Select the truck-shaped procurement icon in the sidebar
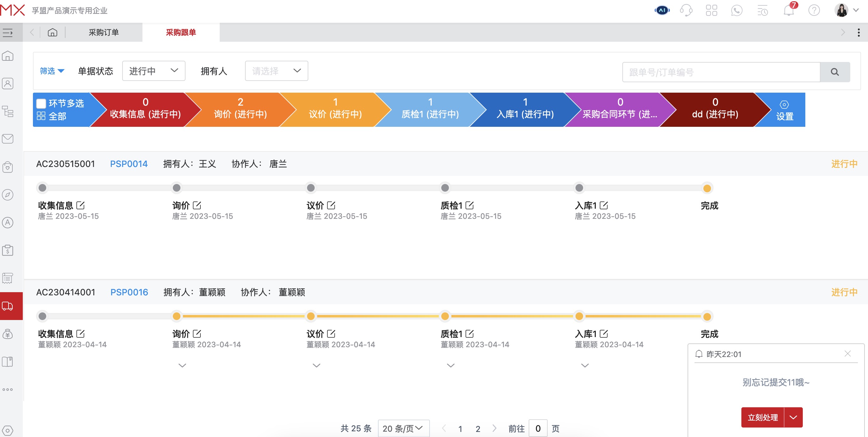The height and width of the screenshot is (437, 868). pyautogui.click(x=7, y=306)
